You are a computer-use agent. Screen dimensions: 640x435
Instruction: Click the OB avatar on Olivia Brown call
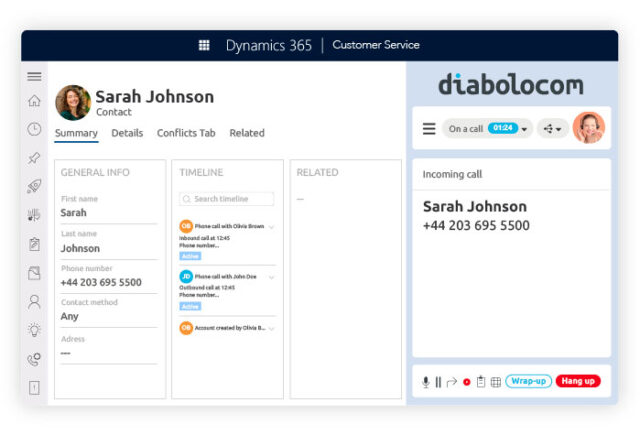pyautogui.click(x=186, y=226)
